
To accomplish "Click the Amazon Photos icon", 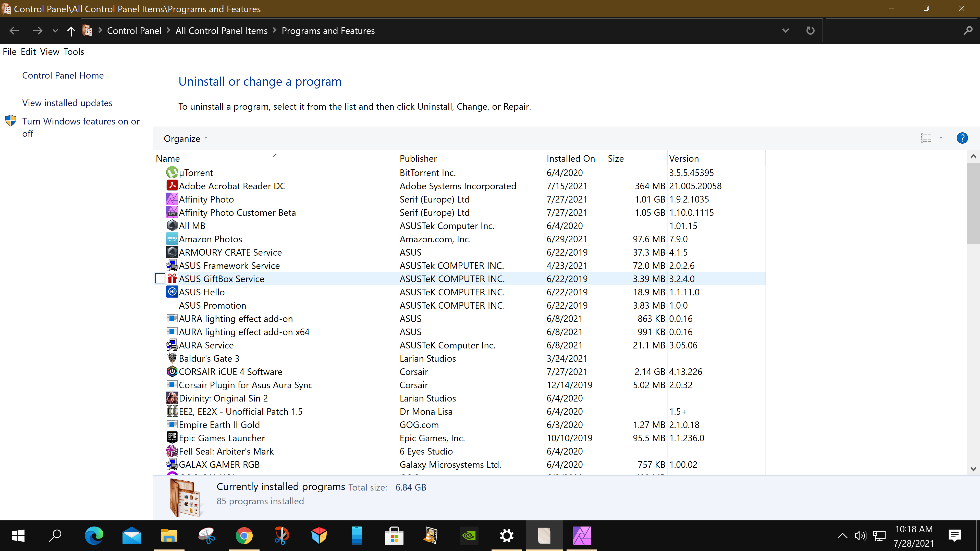I will coord(172,239).
